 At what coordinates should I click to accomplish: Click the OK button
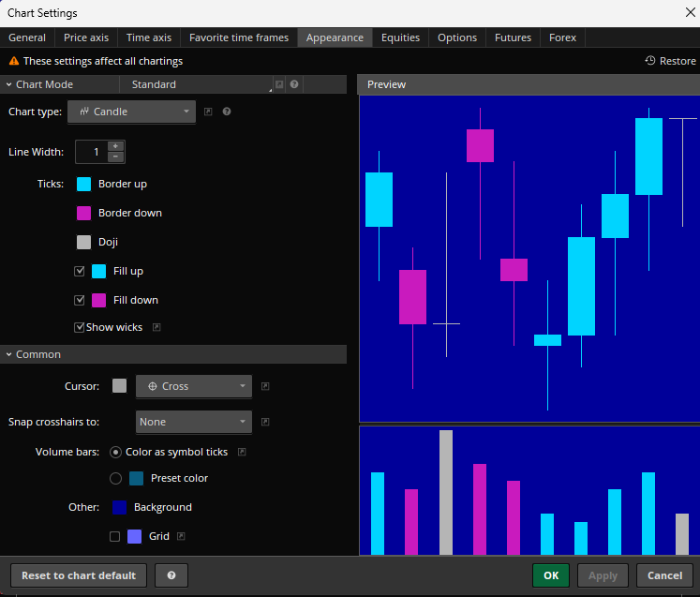550,575
